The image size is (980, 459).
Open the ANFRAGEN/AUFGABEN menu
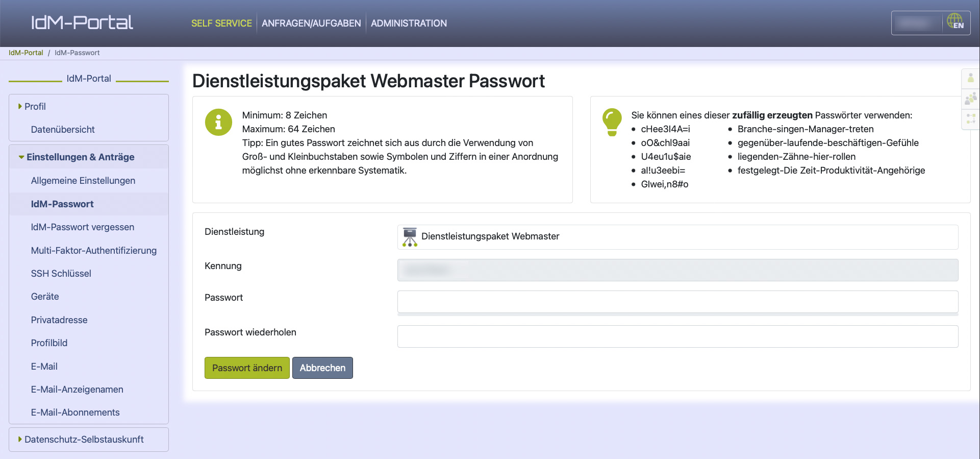(x=311, y=23)
